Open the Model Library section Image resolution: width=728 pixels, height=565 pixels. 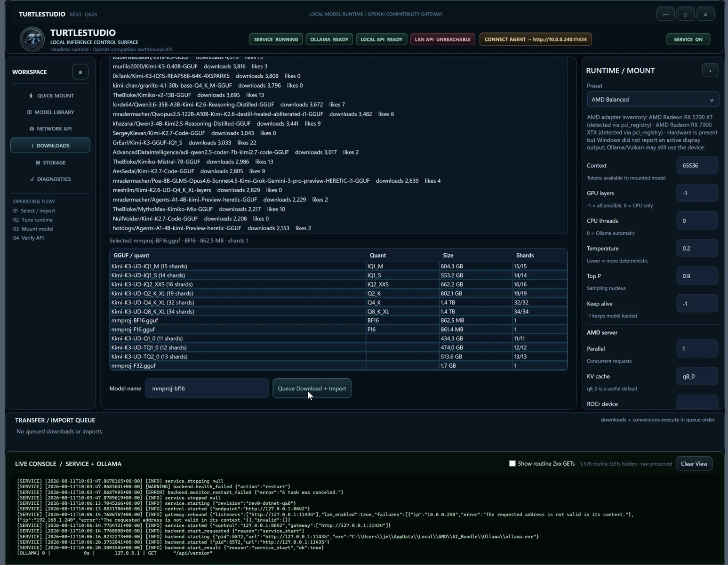pos(50,112)
